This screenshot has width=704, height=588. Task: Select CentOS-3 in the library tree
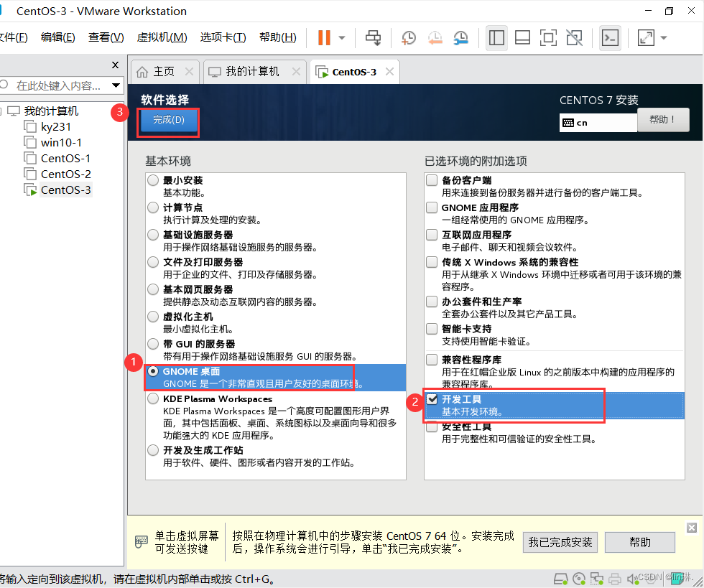click(x=65, y=190)
